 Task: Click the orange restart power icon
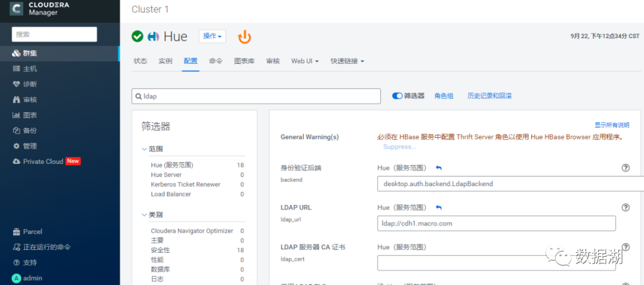coord(244,36)
